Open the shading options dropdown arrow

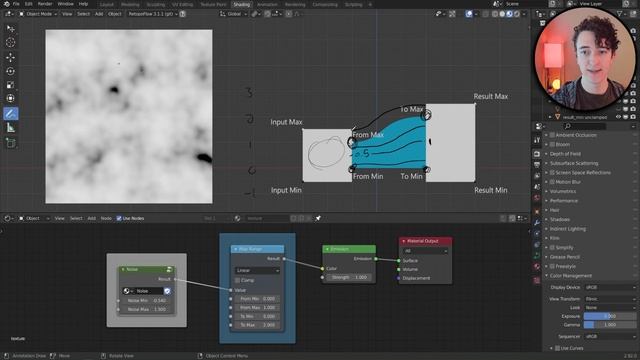point(524,14)
